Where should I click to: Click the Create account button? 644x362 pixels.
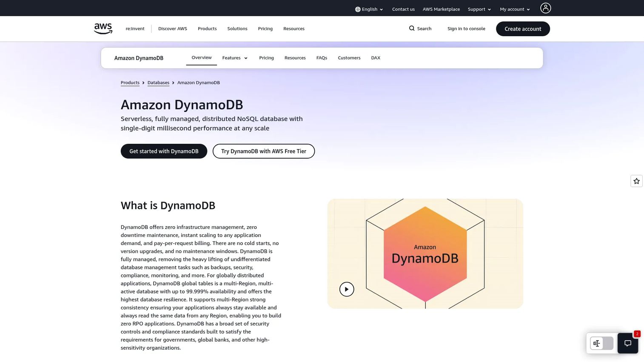click(523, 29)
